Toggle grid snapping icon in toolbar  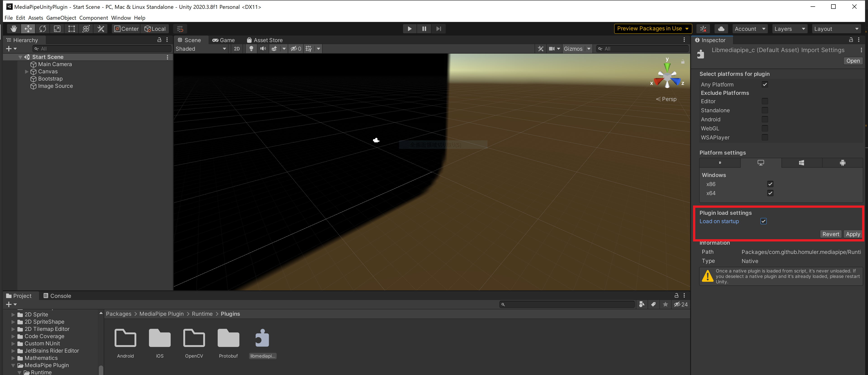180,29
